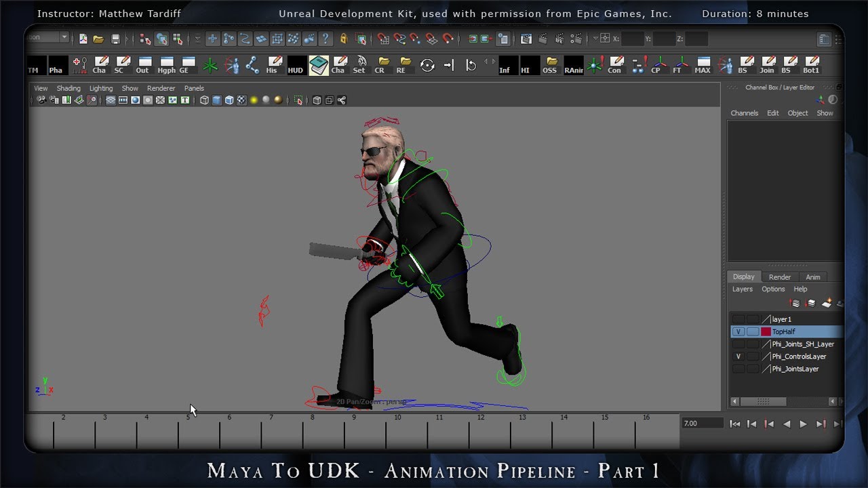The width and height of the screenshot is (868, 488).
Task: Enable snap to curves magnet icon
Action: tap(399, 39)
